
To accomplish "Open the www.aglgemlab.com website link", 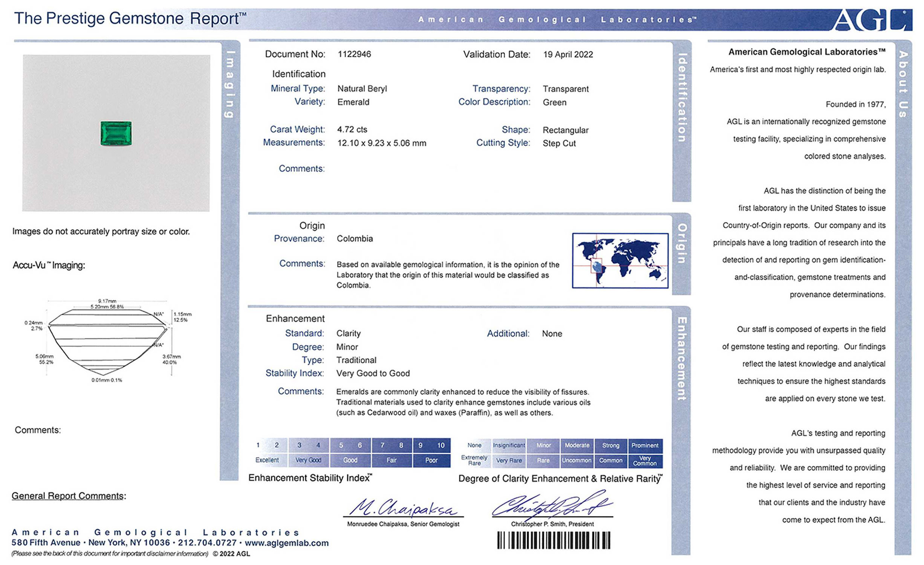I will [287, 543].
